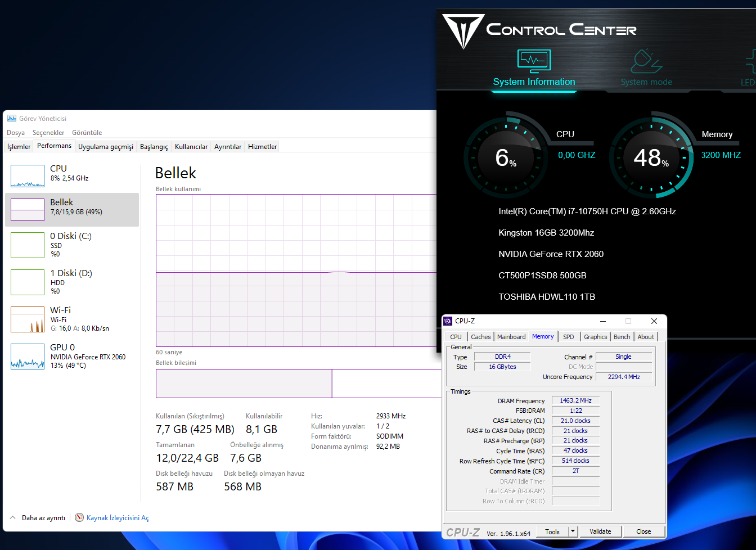Screen dimensions: 756x550
Task: Click Command Rate 2T value
Action: (x=575, y=471)
